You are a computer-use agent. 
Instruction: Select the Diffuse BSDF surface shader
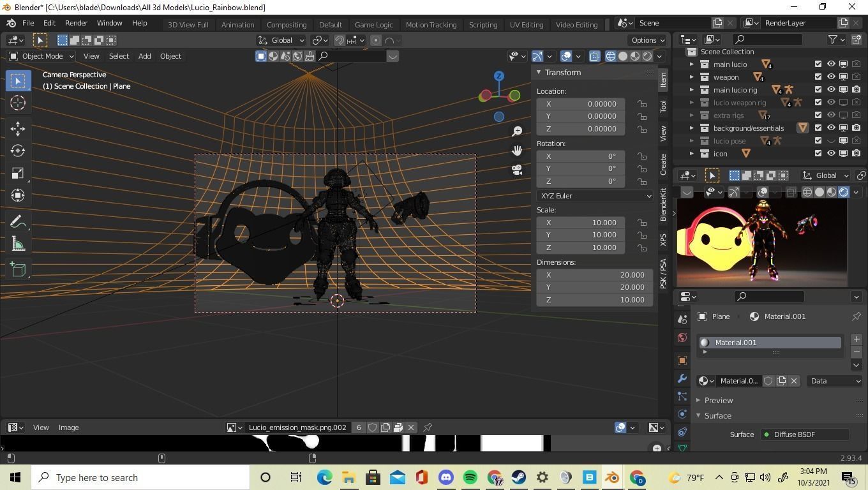[804, 434]
